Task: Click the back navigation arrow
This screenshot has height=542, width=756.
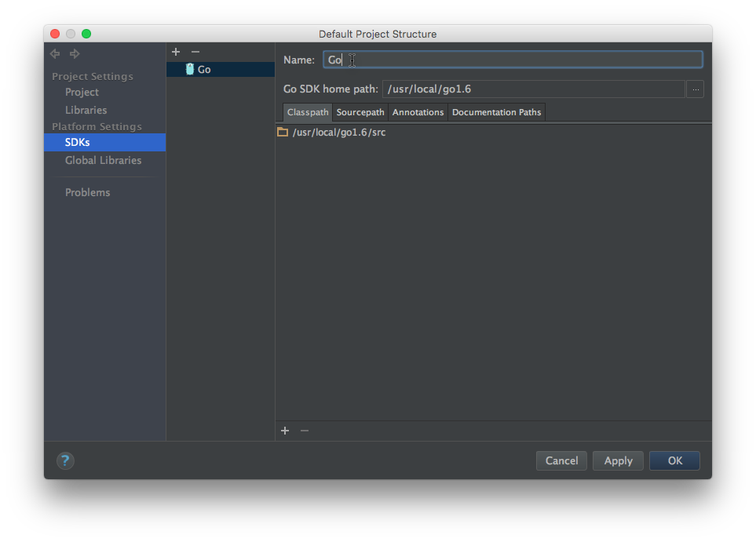Action: (x=55, y=53)
